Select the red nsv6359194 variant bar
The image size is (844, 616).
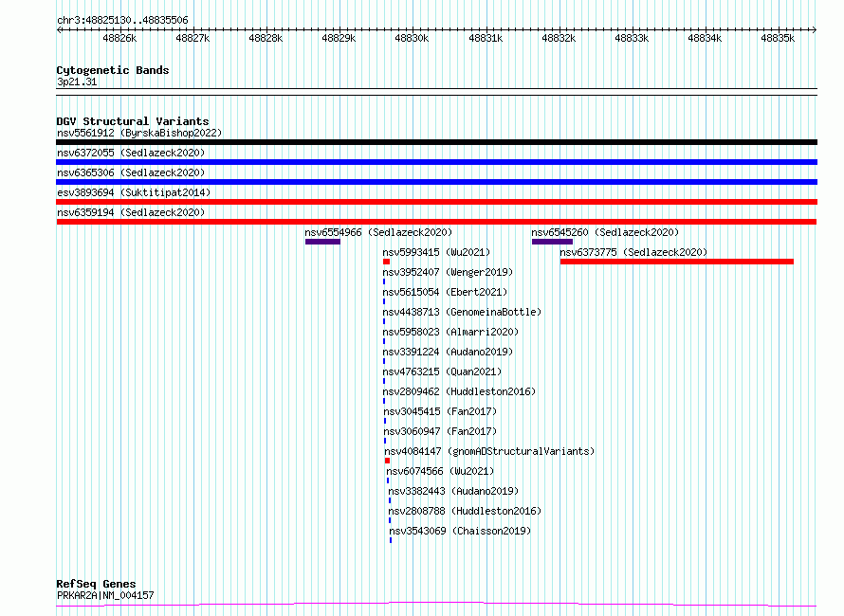tap(436, 222)
